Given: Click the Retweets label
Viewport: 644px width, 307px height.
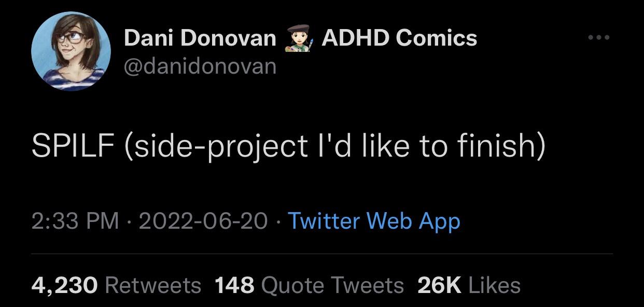Looking at the screenshot, I should 153,285.
